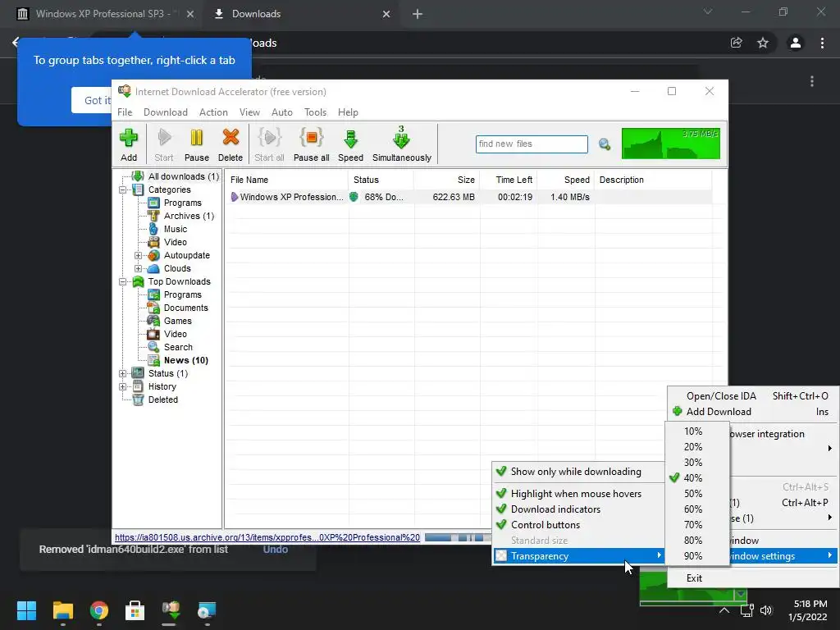Image resolution: width=840 pixels, height=630 pixels.
Task: Open a new browser tab
Action: click(418, 14)
